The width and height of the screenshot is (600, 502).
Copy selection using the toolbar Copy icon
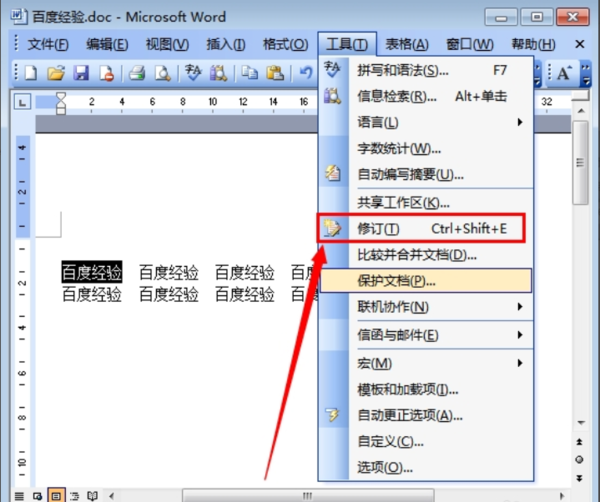point(249,73)
